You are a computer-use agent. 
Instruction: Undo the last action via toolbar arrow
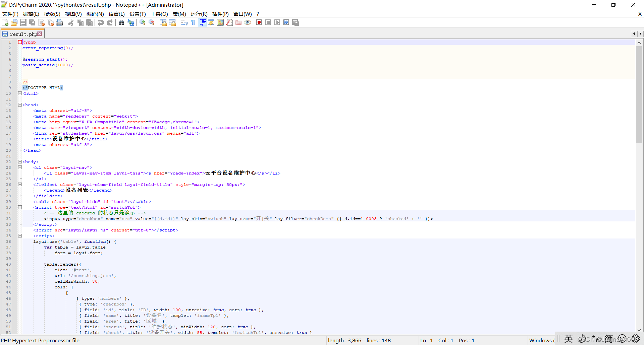pyautogui.click(x=101, y=22)
